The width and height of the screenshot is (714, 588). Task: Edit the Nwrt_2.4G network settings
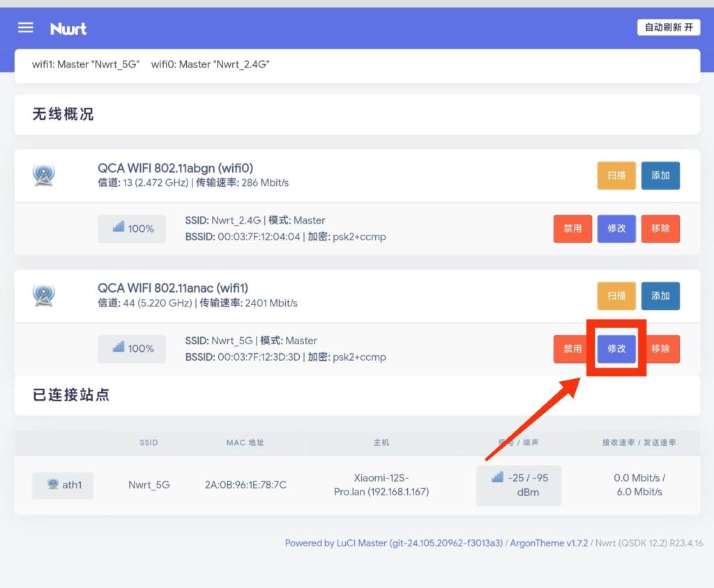tap(616, 229)
